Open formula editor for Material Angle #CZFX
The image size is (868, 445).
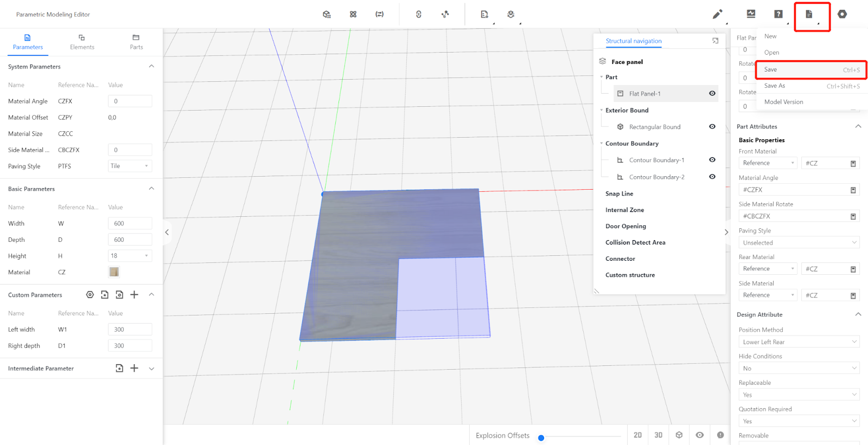tap(853, 190)
